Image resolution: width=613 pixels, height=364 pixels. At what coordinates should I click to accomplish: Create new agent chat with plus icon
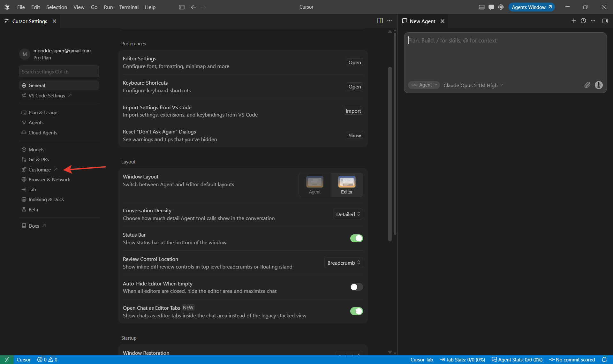(x=574, y=21)
